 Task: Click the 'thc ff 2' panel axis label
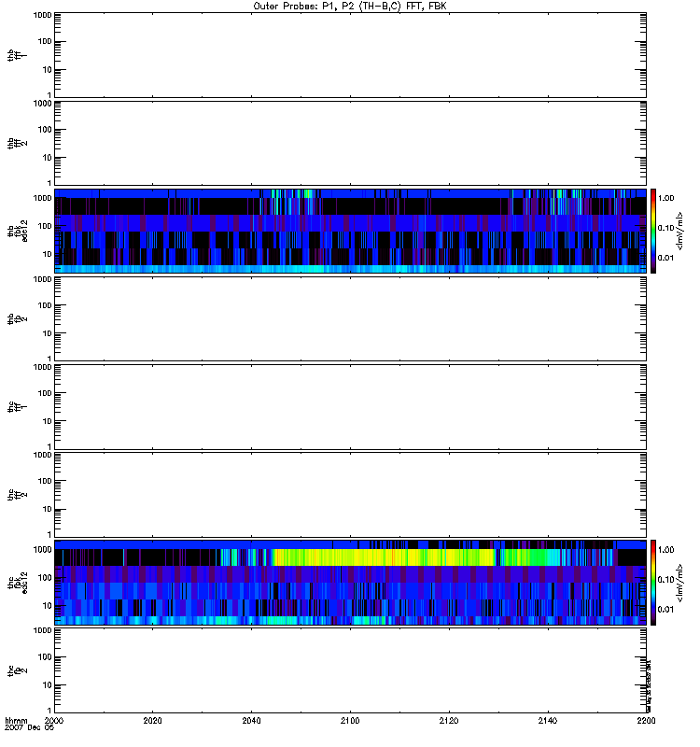coord(18,495)
